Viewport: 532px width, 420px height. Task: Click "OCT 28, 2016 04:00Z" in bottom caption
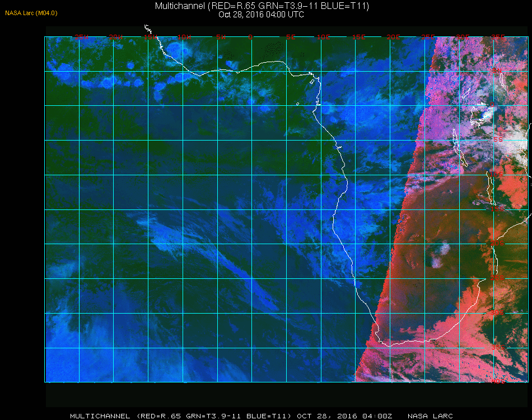pyautogui.click(x=344, y=416)
